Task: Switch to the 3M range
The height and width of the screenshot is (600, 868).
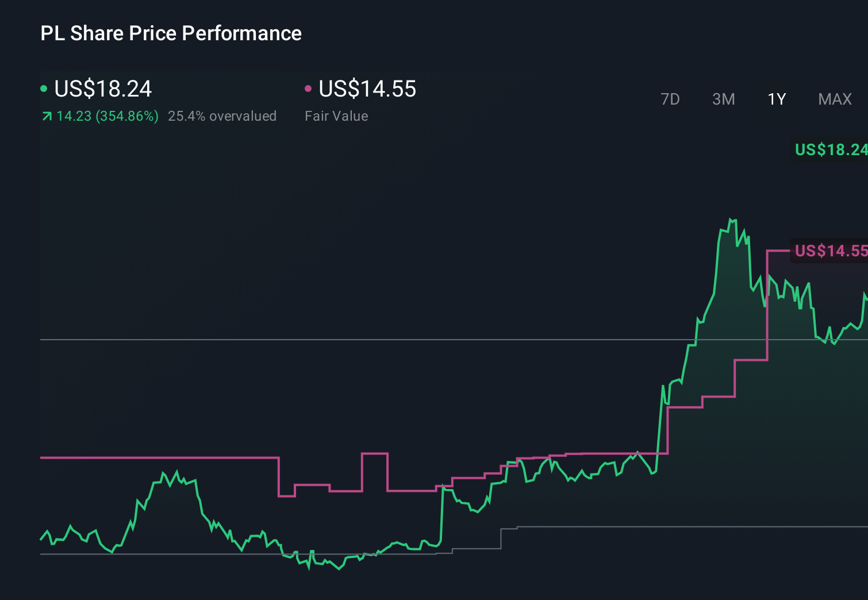Action: click(723, 99)
